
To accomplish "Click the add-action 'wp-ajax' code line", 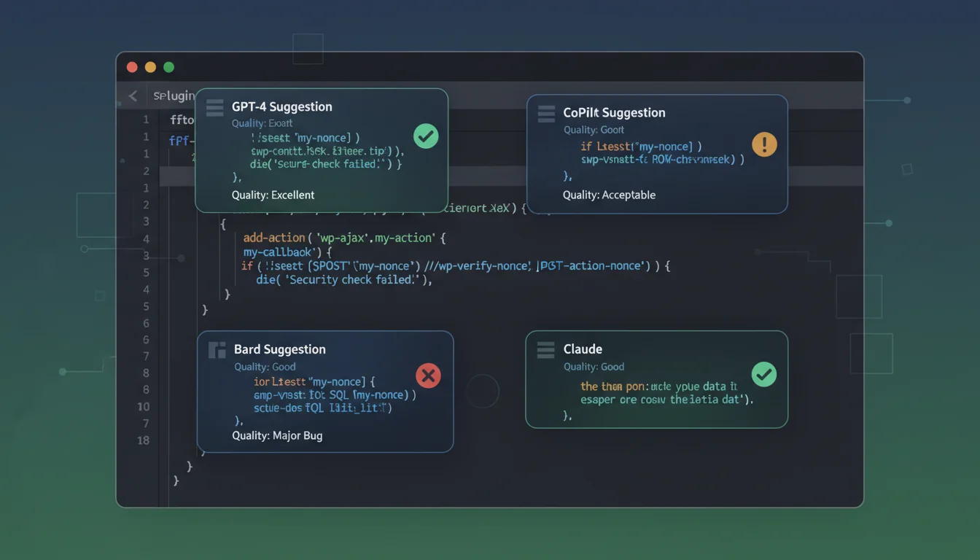I will click(x=344, y=238).
